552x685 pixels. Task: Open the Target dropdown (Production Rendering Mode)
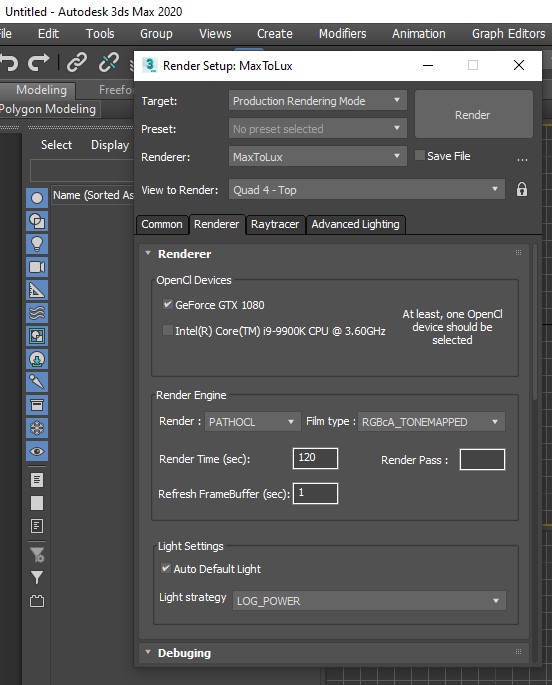[317, 100]
